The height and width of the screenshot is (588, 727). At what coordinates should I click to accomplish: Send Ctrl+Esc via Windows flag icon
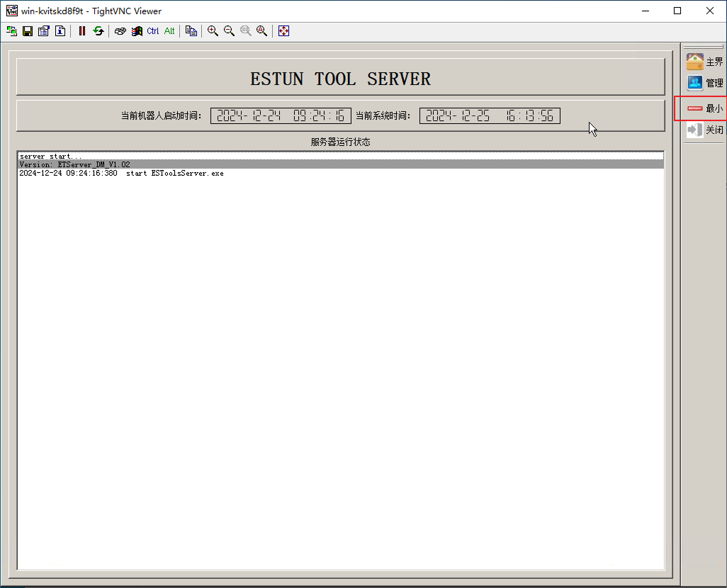(137, 31)
